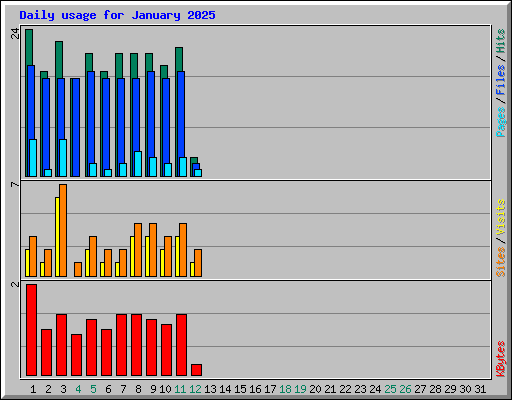Click the blue Files bar for day 4
512x400 pixels.
coord(76,127)
